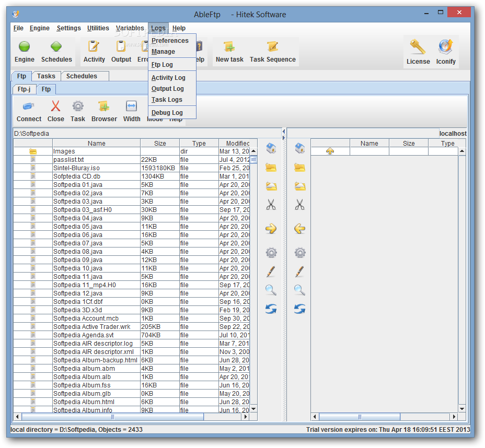Image resolution: width=485 pixels, height=448 pixels.
Task: Click the pencil rename icon for remote panel
Action: [299, 272]
